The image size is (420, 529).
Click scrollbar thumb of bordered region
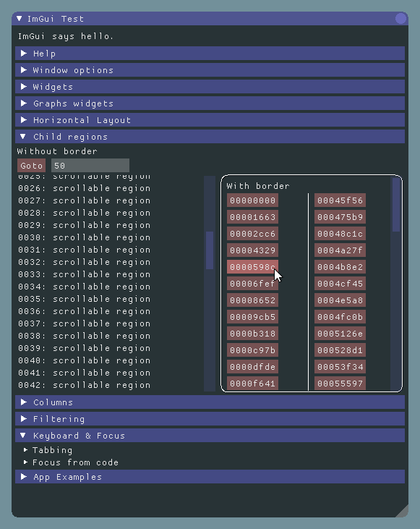[x=396, y=205]
